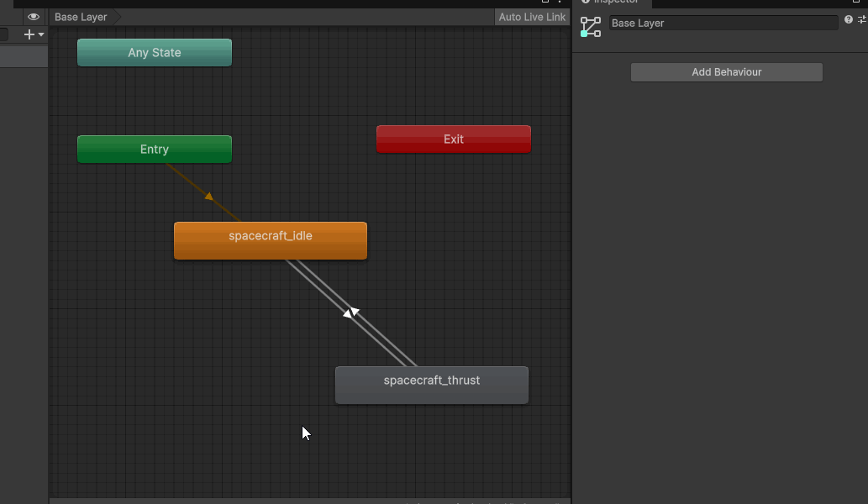Viewport: 868px width, 504px height.
Task: Click the Base Layer name field in Inspector
Action: pyautogui.click(x=723, y=24)
